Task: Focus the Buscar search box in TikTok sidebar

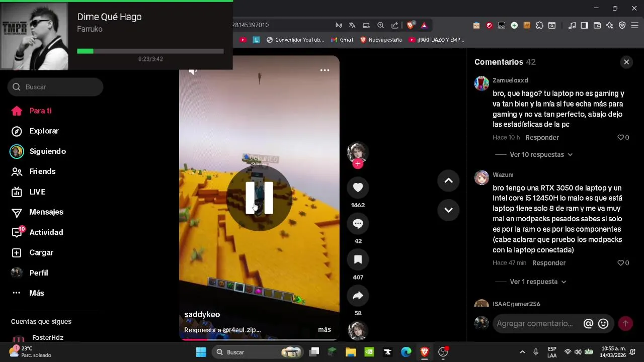Action: [x=55, y=87]
